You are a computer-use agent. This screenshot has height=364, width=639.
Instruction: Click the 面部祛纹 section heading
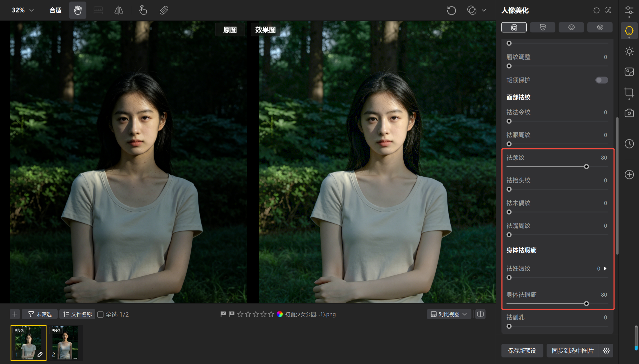tap(518, 97)
